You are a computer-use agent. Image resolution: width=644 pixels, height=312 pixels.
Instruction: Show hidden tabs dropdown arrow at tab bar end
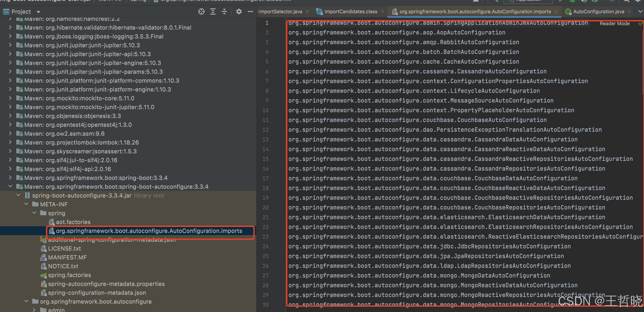[x=640, y=11]
